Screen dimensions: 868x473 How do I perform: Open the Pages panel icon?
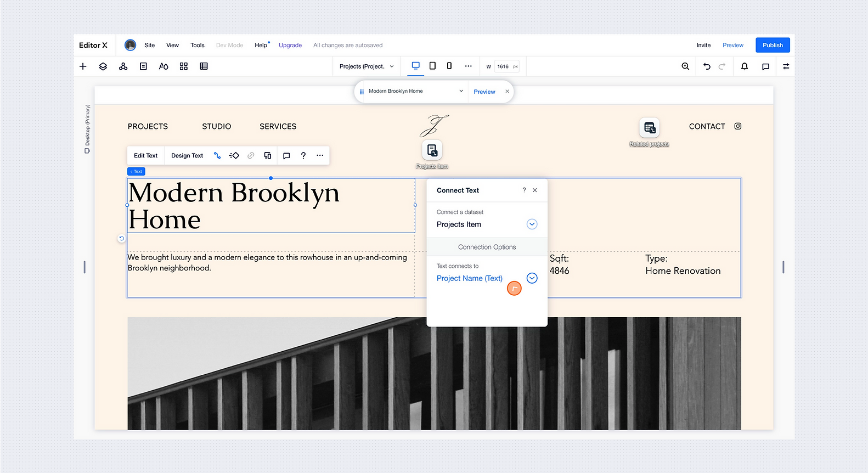click(x=143, y=66)
